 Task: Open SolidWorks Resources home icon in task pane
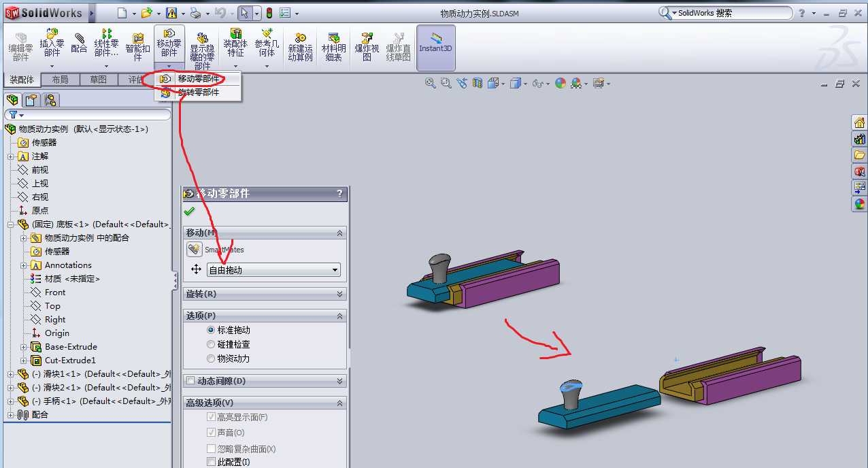[860, 123]
